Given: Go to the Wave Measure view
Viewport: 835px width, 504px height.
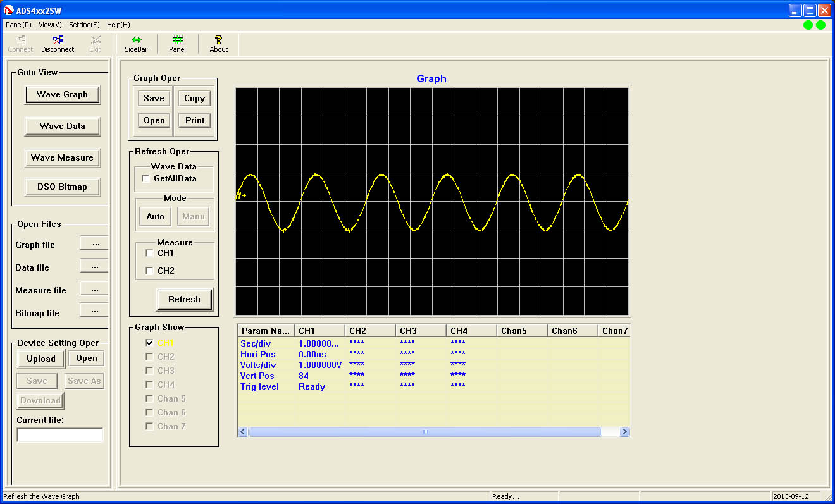Looking at the screenshot, I should (62, 157).
